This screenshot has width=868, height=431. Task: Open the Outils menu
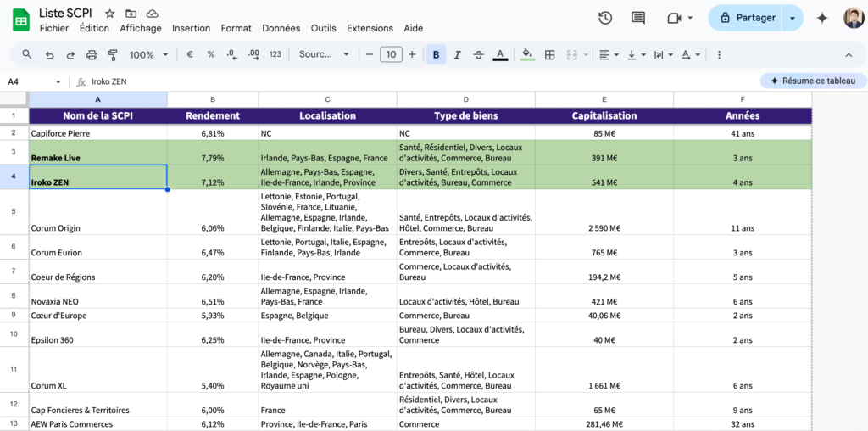pyautogui.click(x=323, y=28)
